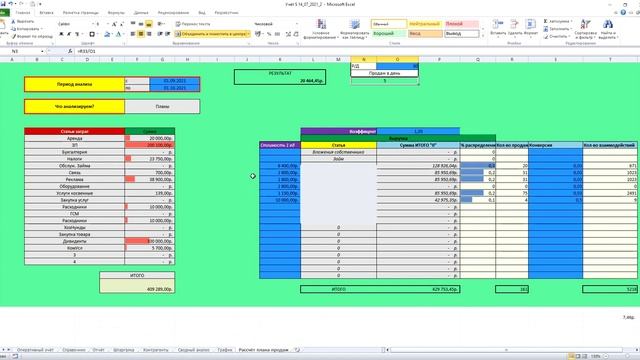Open Clear (Очистить) dropdown
The image size is (640, 360).
[557, 36]
